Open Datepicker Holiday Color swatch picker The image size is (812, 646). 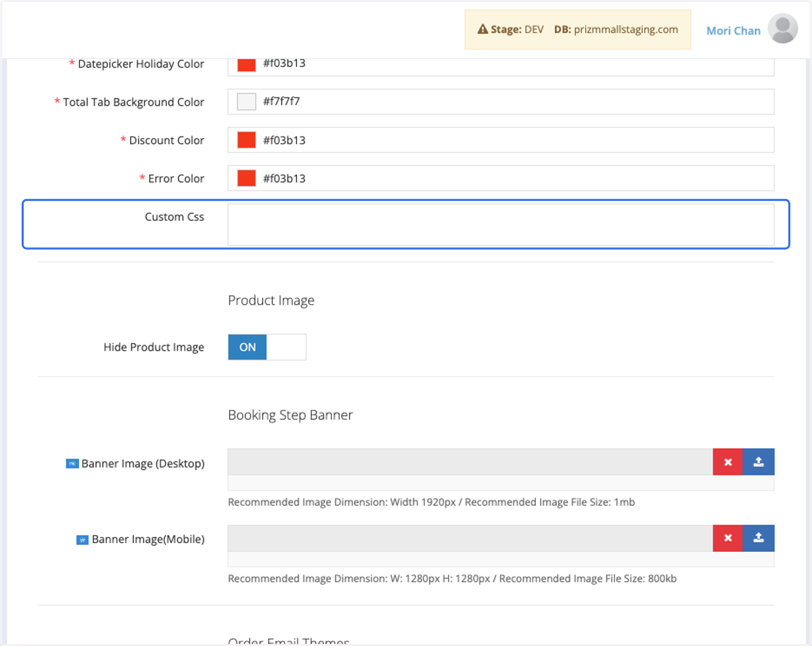(x=246, y=64)
